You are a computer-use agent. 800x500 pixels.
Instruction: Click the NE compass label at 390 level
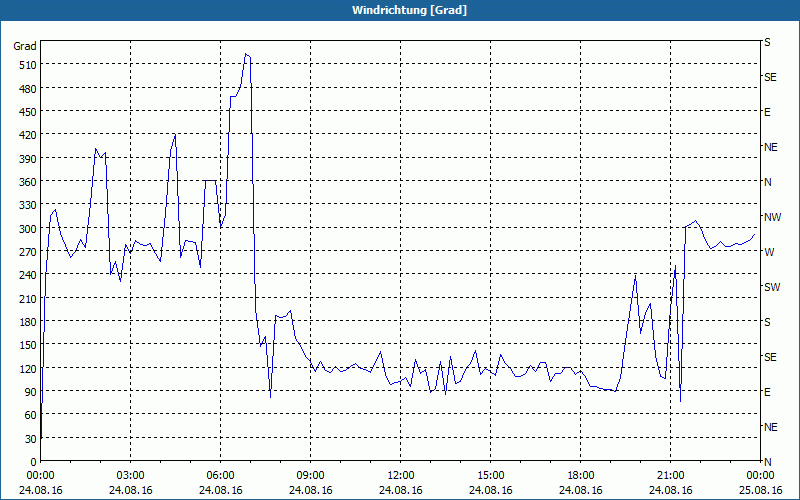click(x=770, y=147)
